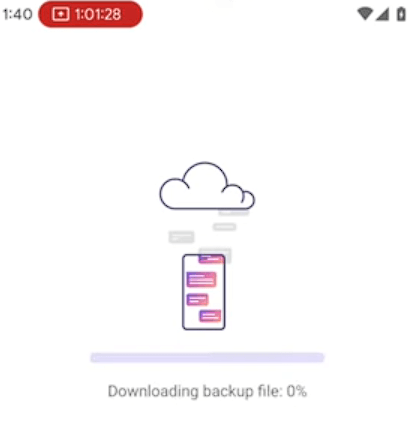Screen dimensions: 410x434
Task: Click the gray bubble directly under the cloud
Action: (x=234, y=212)
